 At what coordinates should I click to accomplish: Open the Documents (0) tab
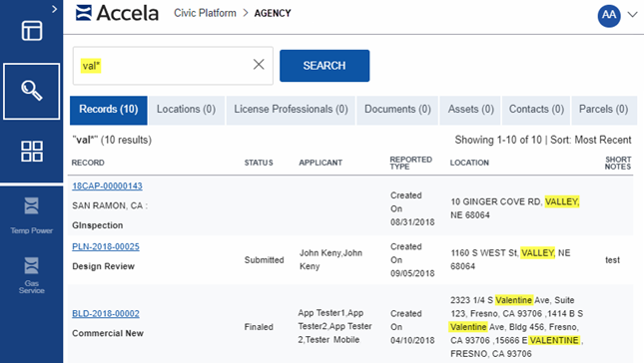pyautogui.click(x=397, y=110)
